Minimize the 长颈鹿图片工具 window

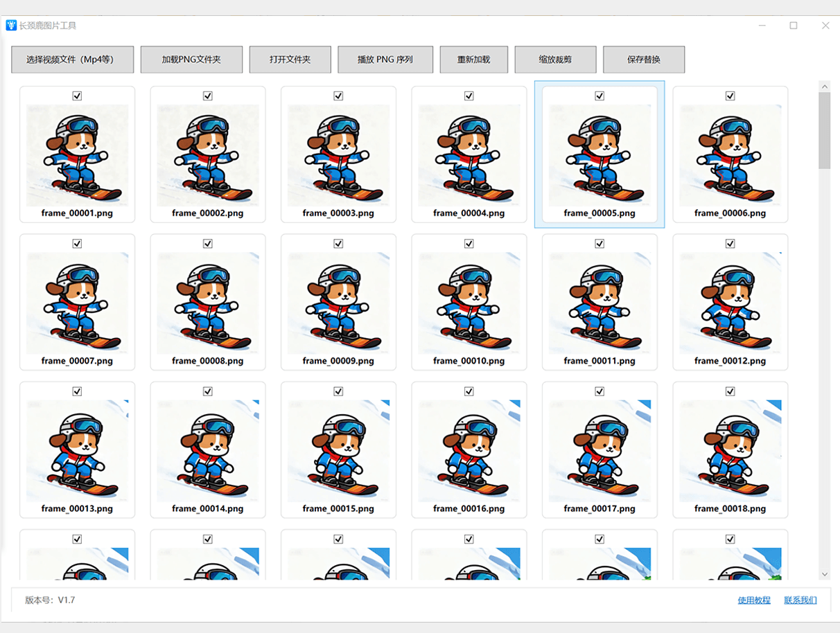tap(762, 26)
